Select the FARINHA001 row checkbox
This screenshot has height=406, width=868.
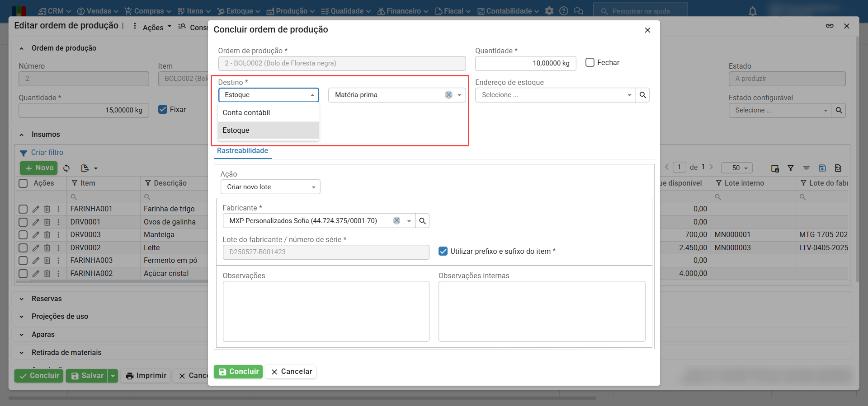point(23,209)
